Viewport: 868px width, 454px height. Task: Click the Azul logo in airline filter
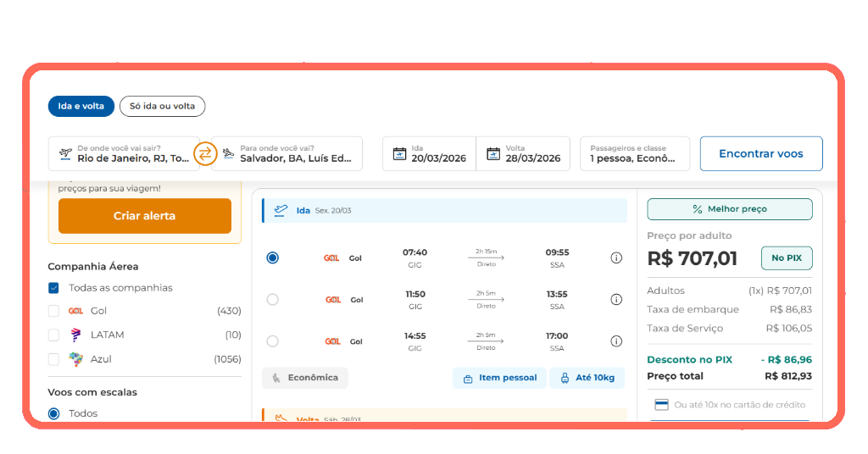tap(75, 359)
